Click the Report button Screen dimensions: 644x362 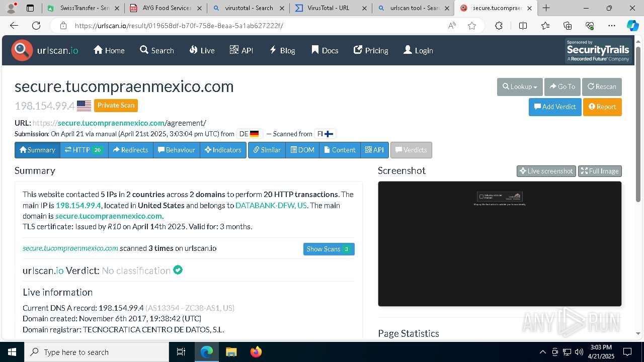pyautogui.click(x=602, y=107)
